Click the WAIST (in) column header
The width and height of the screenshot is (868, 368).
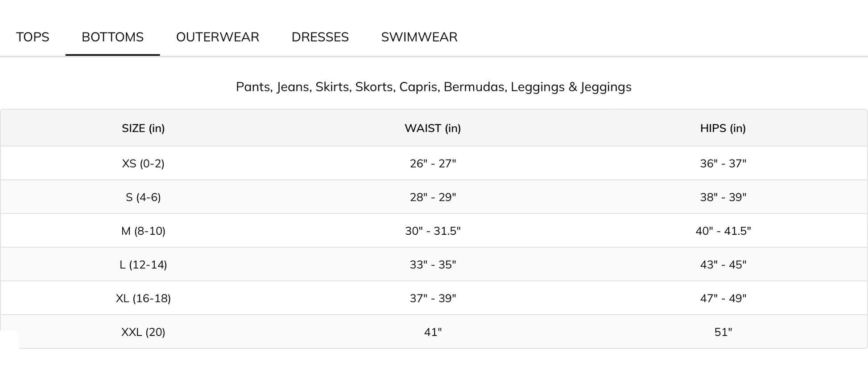(x=433, y=128)
